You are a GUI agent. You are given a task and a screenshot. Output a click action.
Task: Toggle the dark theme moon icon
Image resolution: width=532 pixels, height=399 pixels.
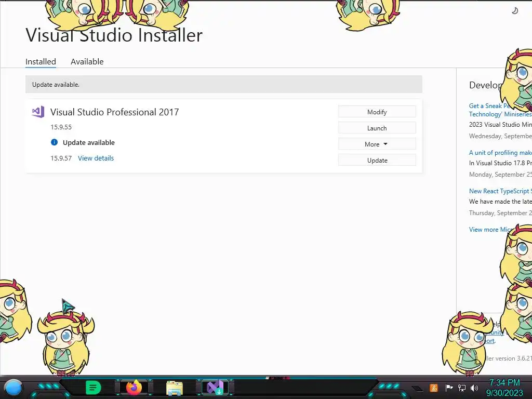click(x=515, y=11)
